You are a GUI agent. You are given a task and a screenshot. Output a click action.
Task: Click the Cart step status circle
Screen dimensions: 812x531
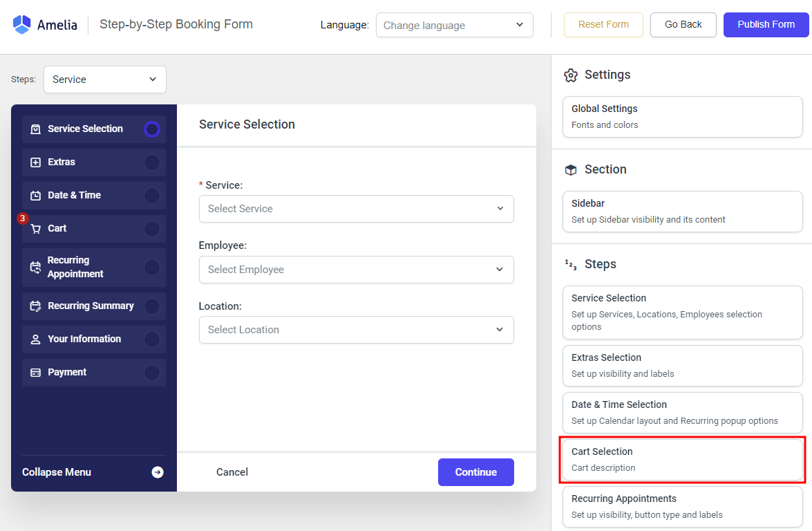(x=152, y=228)
